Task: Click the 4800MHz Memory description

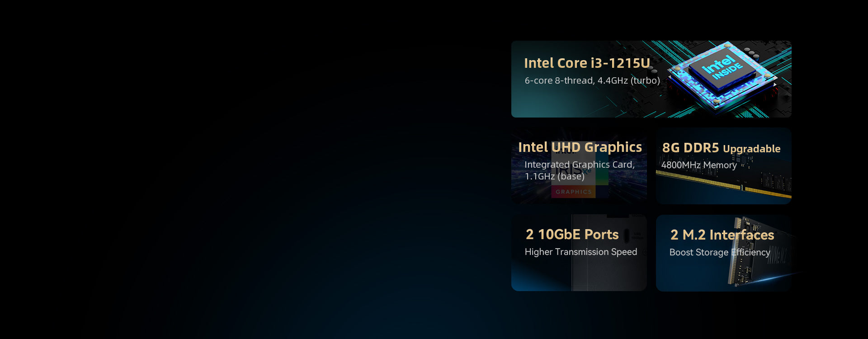Action: pyautogui.click(x=698, y=165)
